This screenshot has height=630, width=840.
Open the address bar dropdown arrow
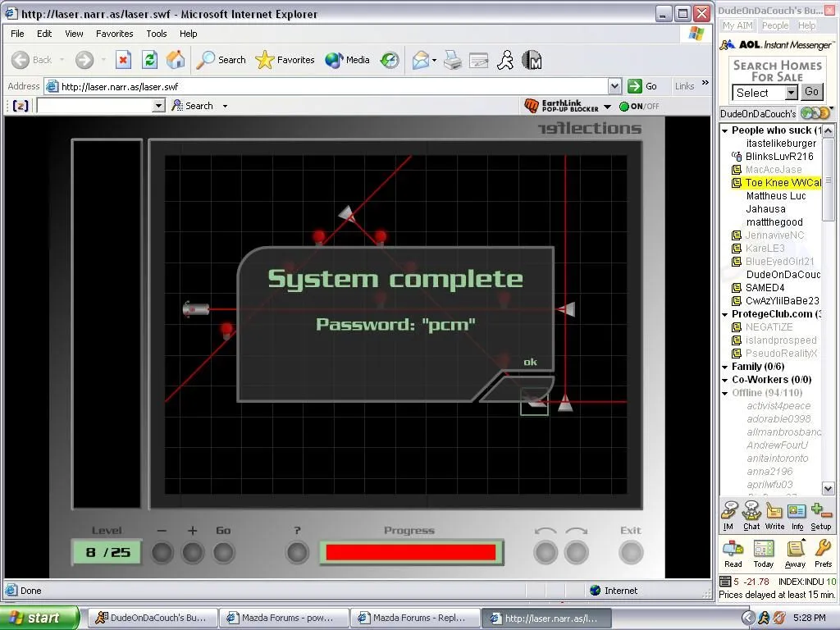614,86
